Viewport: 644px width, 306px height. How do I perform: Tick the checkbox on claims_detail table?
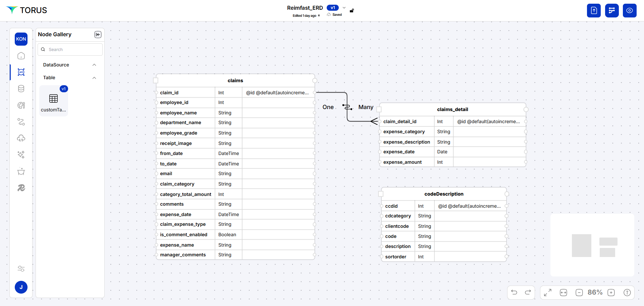(379, 109)
